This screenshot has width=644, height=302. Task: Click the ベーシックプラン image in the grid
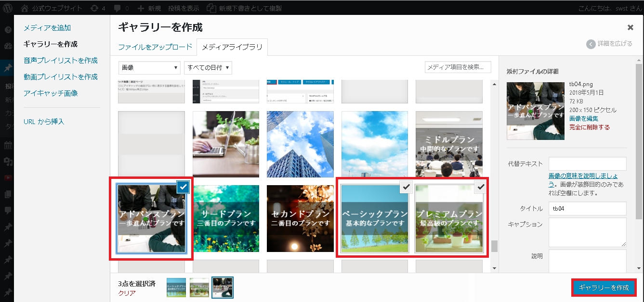[x=375, y=219]
